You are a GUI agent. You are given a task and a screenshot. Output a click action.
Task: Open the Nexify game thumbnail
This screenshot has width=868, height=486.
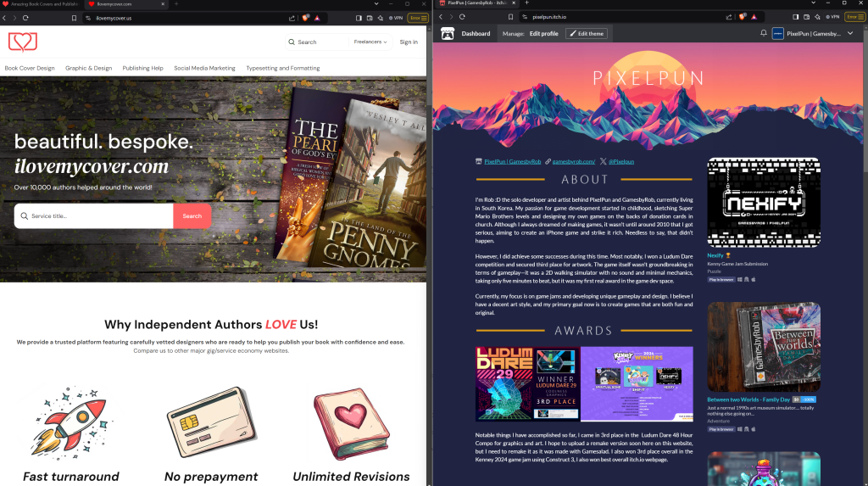pyautogui.click(x=764, y=202)
